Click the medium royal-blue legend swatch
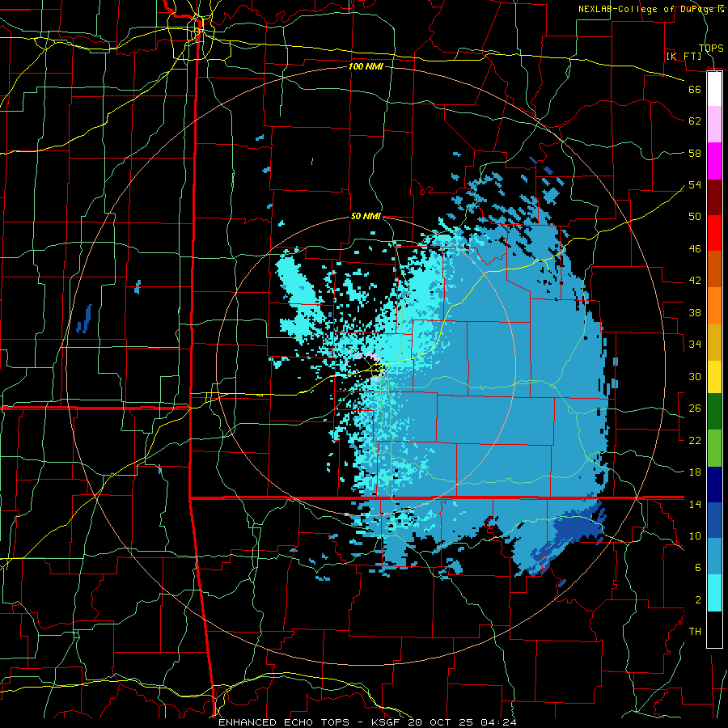Image resolution: width=728 pixels, height=728 pixels. (x=714, y=520)
